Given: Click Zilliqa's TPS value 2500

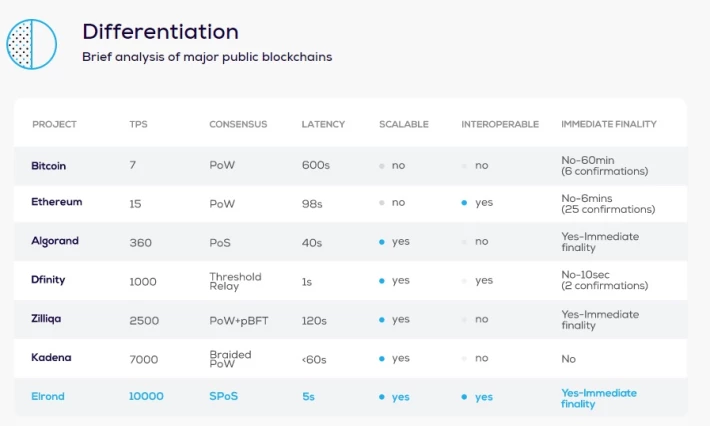Looking at the screenshot, I should [144, 321].
